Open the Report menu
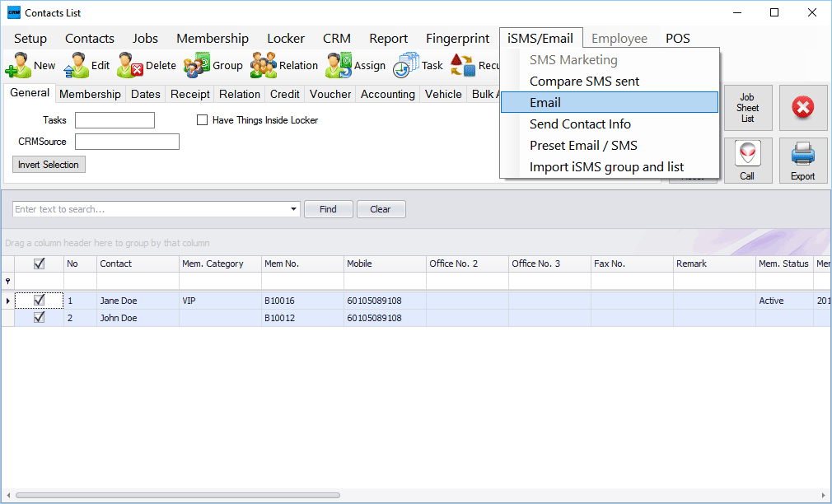Image resolution: width=832 pixels, height=504 pixels. pyautogui.click(x=389, y=38)
